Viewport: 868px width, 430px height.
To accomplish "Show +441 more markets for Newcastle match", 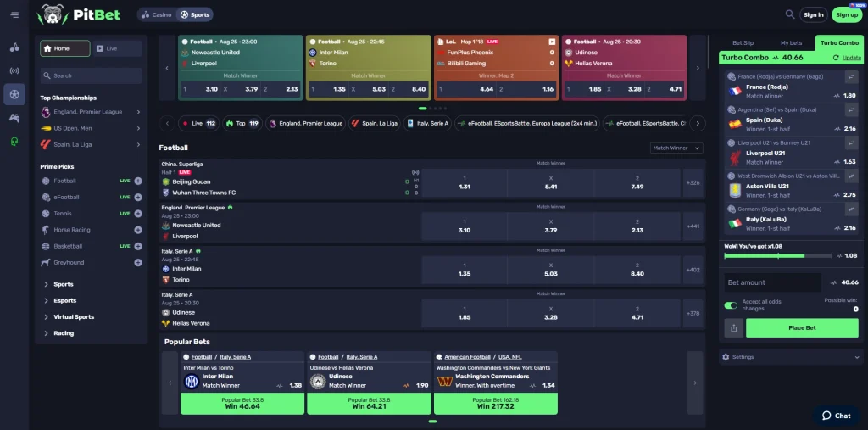I will [693, 226].
